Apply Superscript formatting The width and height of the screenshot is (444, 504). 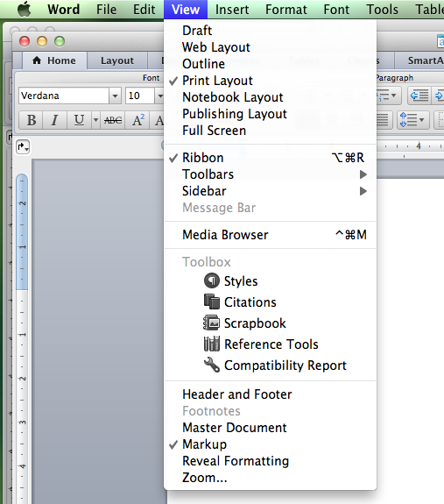(138, 120)
